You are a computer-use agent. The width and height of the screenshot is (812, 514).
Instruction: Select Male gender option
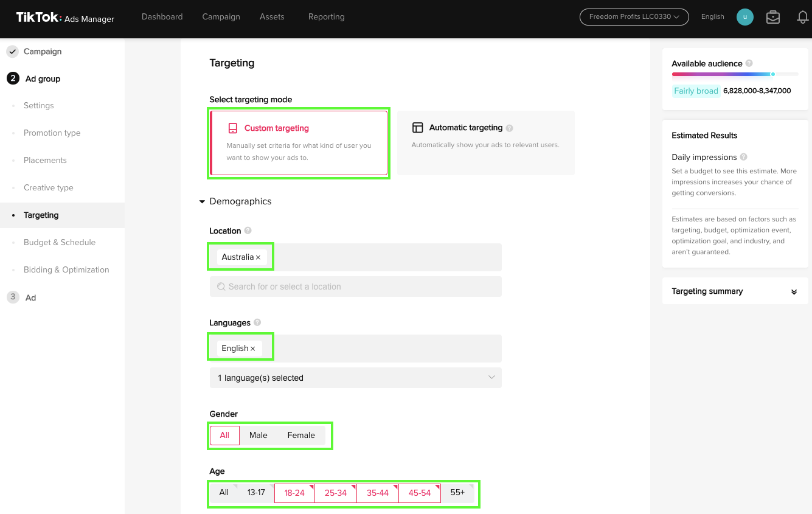point(259,436)
